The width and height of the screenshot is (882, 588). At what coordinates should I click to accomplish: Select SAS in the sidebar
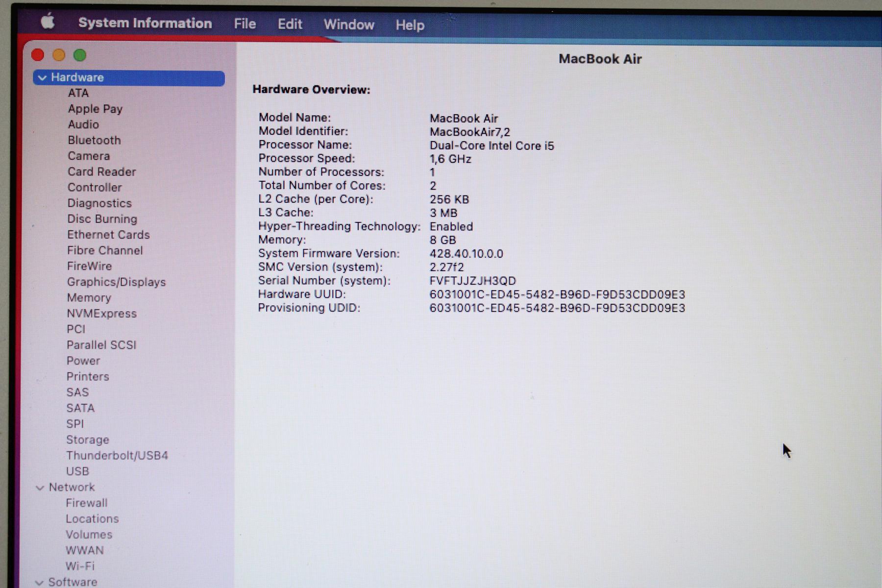coord(77,392)
